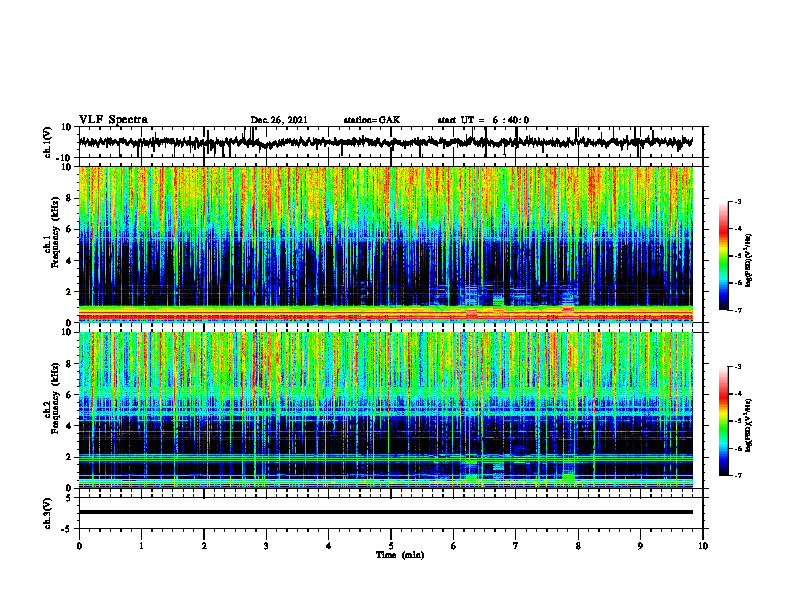Viewport: 792px width, 612px height.
Task: Click the ch.2 color scale bar
Action: 723,421
